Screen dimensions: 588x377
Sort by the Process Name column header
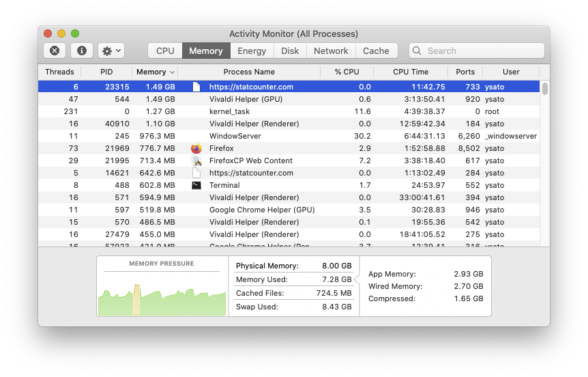click(249, 72)
